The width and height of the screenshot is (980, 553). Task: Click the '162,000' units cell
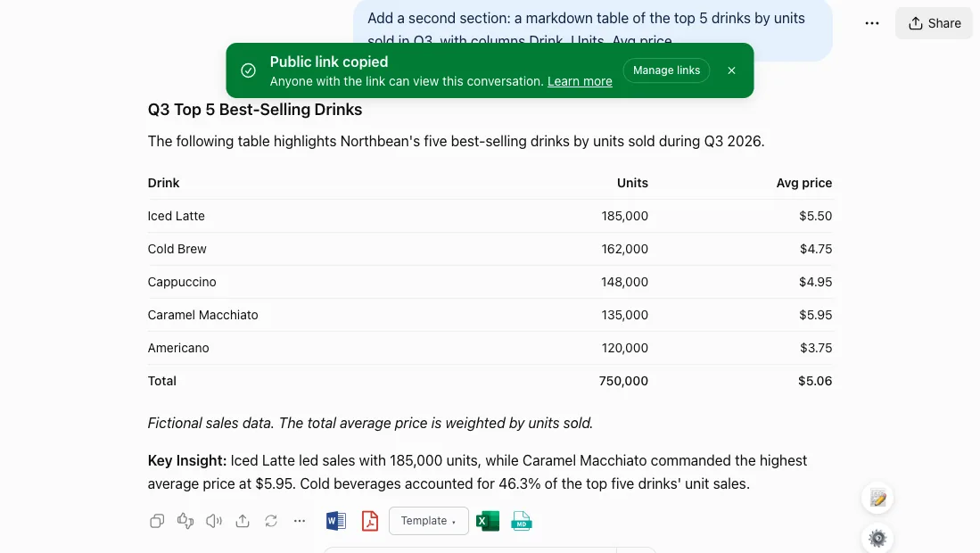[x=625, y=250]
